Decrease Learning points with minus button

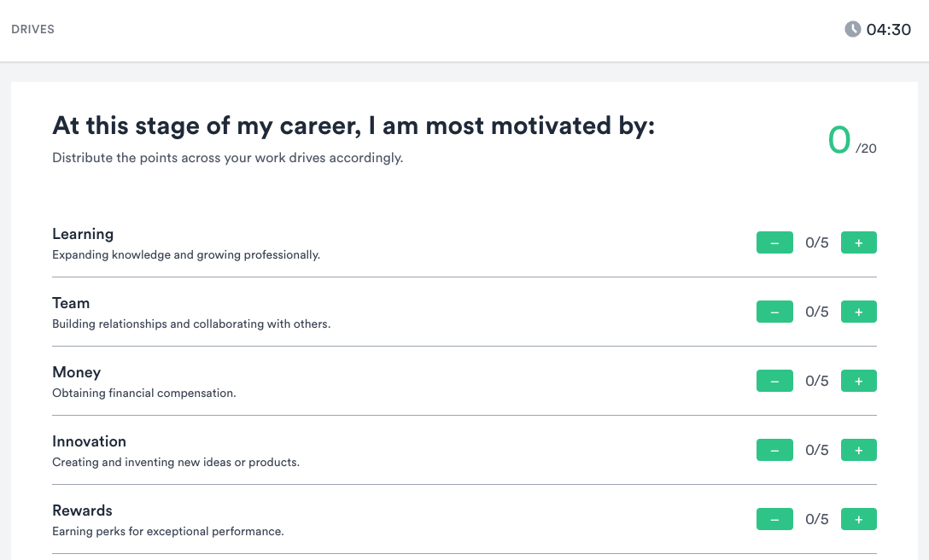tap(774, 242)
